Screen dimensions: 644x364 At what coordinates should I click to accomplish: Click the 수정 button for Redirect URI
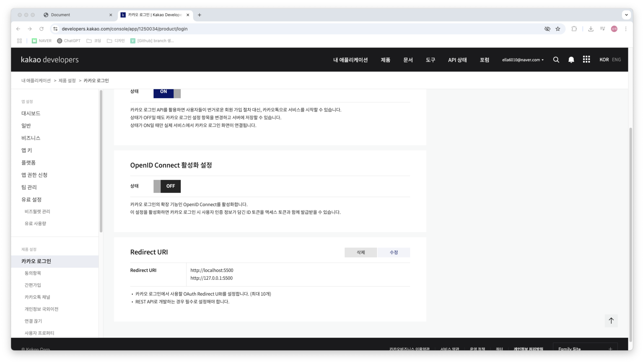[394, 252]
